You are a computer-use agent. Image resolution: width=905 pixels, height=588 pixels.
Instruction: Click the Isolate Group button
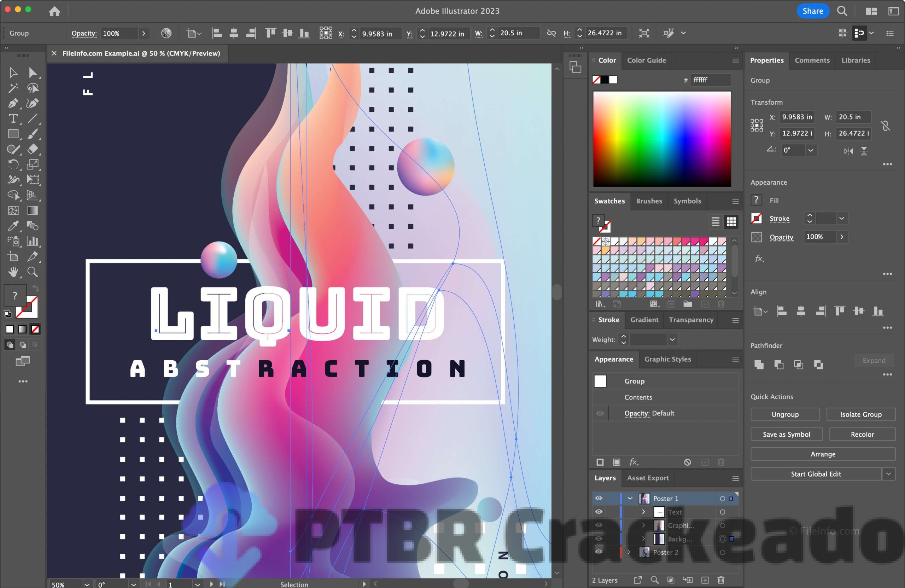pyautogui.click(x=860, y=414)
